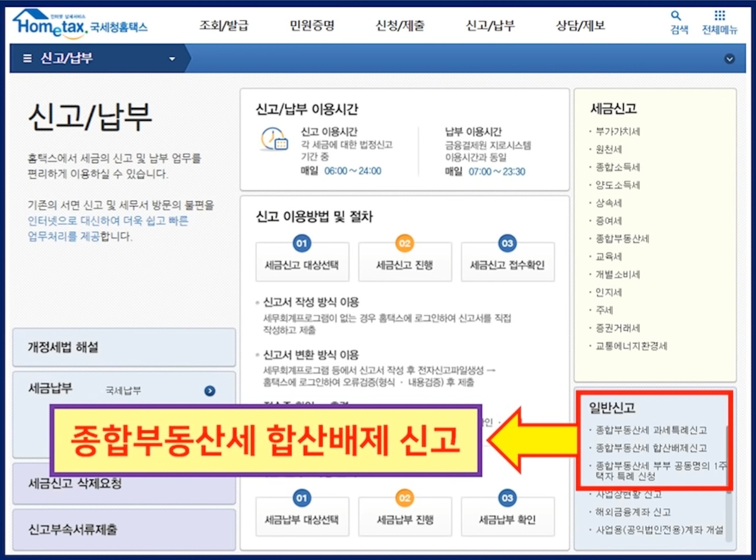Open the 부가가치세 tax filing link
This screenshot has height=560, width=756.
tap(618, 132)
